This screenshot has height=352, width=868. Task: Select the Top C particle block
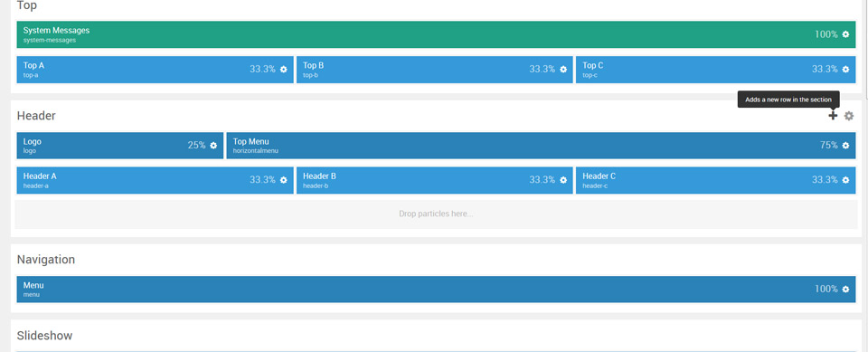click(716, 70)
